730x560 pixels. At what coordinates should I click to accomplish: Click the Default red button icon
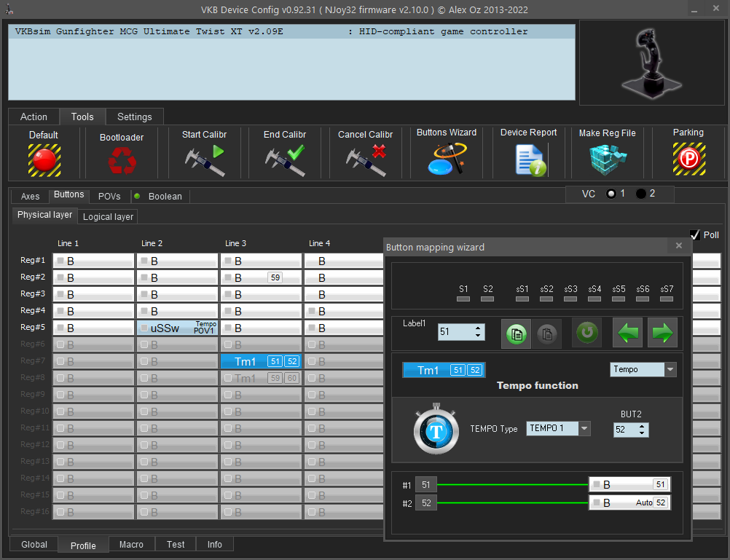(x=44, y=159)
